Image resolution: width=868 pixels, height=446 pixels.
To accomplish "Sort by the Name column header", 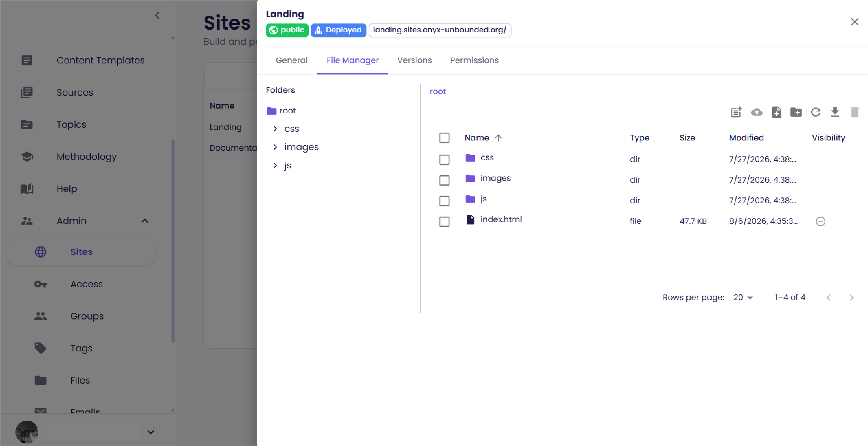I will click(477, 138).
